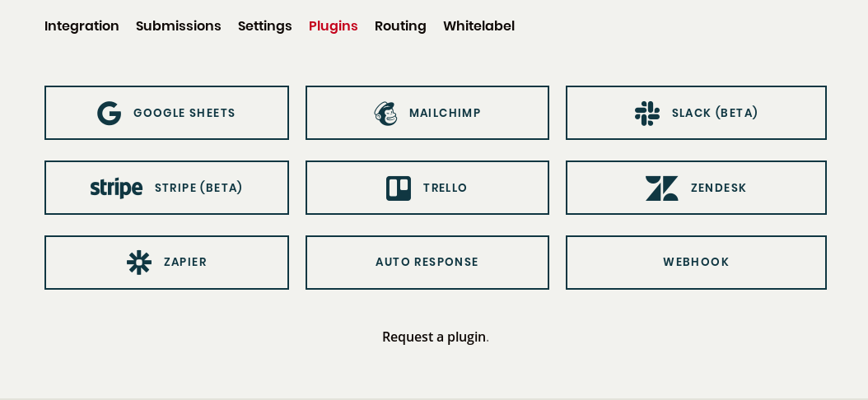This screenshot has width=868, height=400.
Task: Pick the 'Zendesk' plugin text label
Action: click(718, 188)
